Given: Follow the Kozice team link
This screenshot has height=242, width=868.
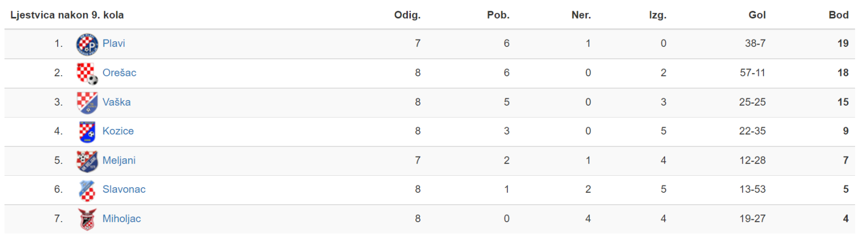Looking at the screenshot, I should (x=118, y=131).
